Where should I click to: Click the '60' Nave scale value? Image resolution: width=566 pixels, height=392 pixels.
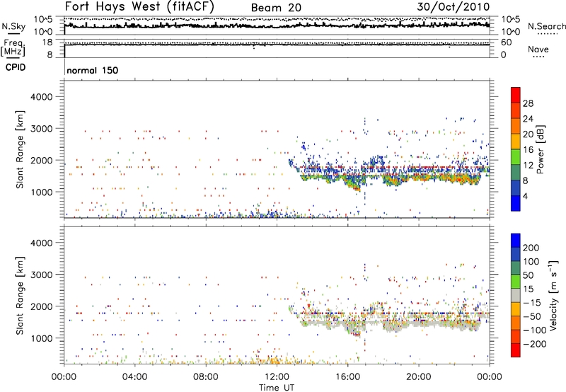coord(507,42)
